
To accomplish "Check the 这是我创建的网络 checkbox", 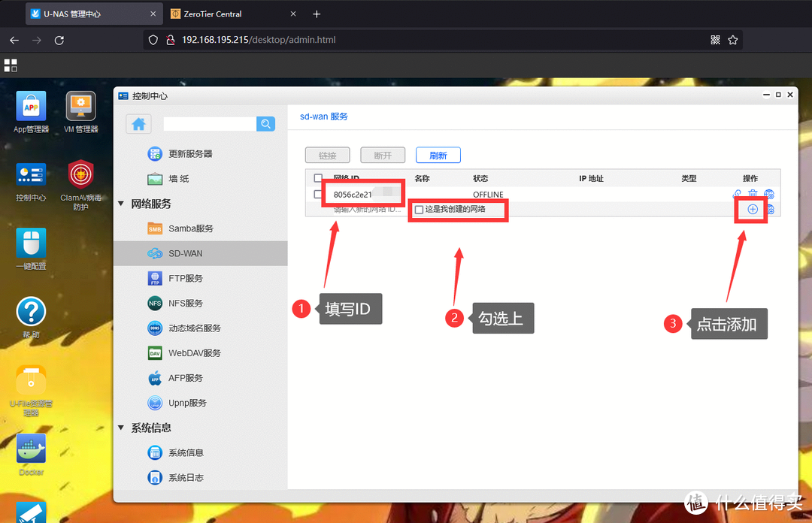I will tap(417, 210).
